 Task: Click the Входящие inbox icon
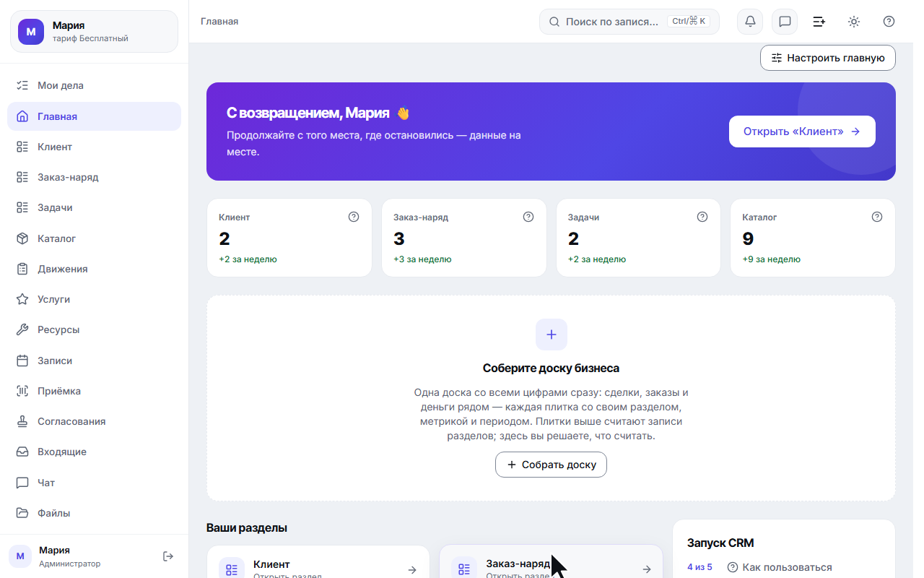coord(22,452)
